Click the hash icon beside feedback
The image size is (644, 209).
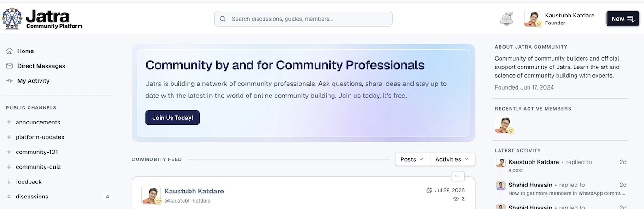(9, 181)
